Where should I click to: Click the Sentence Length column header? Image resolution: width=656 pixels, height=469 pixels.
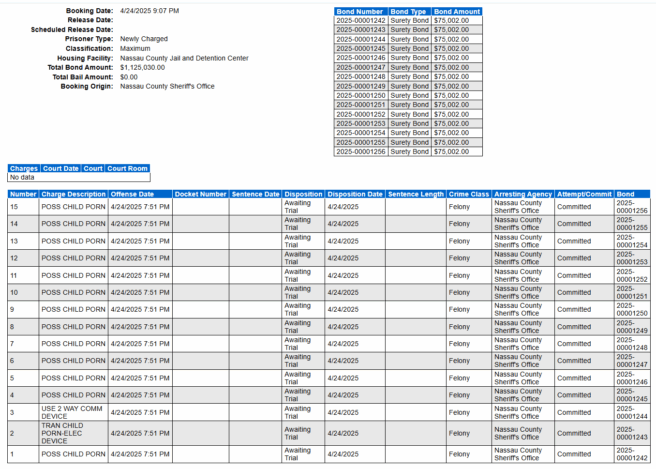click(416, 194)
